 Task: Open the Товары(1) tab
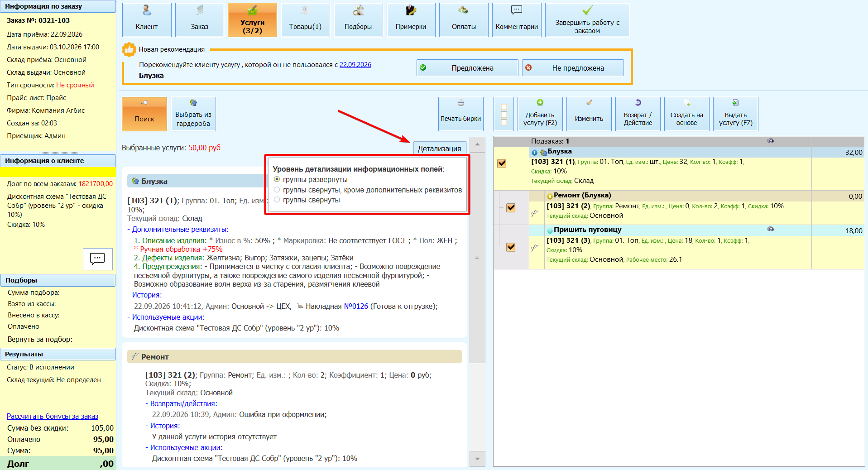coord(305,20)
